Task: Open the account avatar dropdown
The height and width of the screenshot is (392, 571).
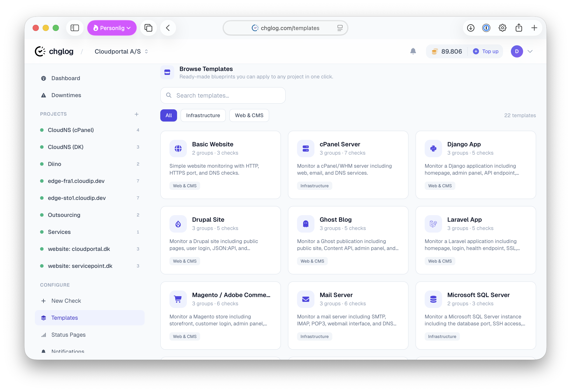Action: (517, 51)
